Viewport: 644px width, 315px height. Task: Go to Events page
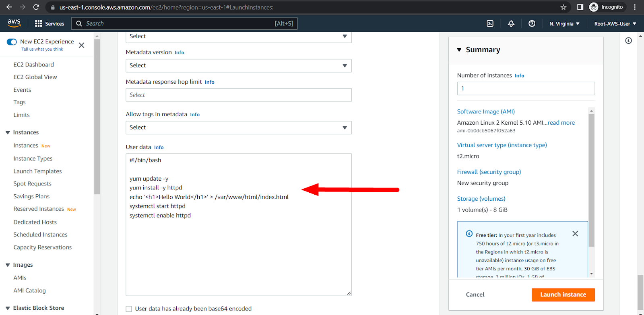point(22,90)
